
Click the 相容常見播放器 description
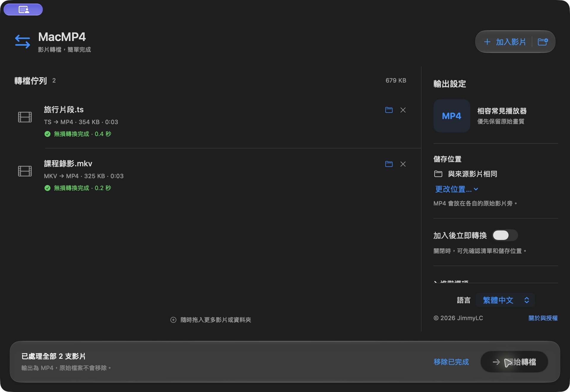click(502, 111)
